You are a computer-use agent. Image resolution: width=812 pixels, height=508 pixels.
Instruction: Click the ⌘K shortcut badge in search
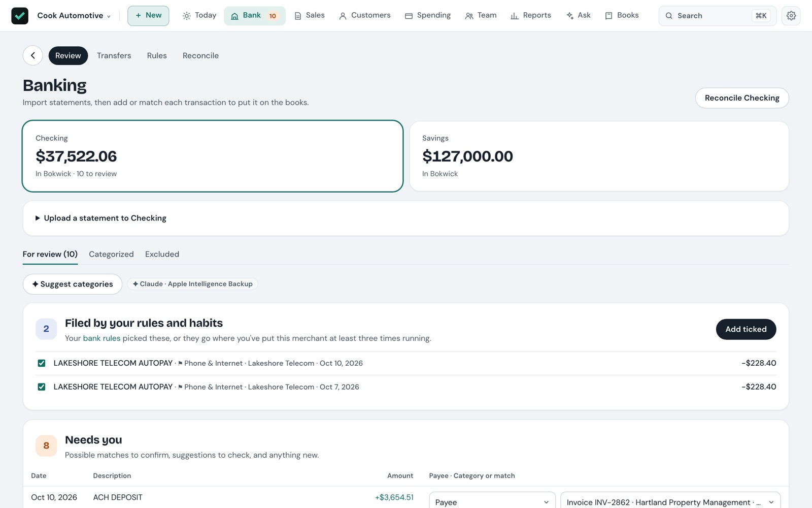[761, 16]
